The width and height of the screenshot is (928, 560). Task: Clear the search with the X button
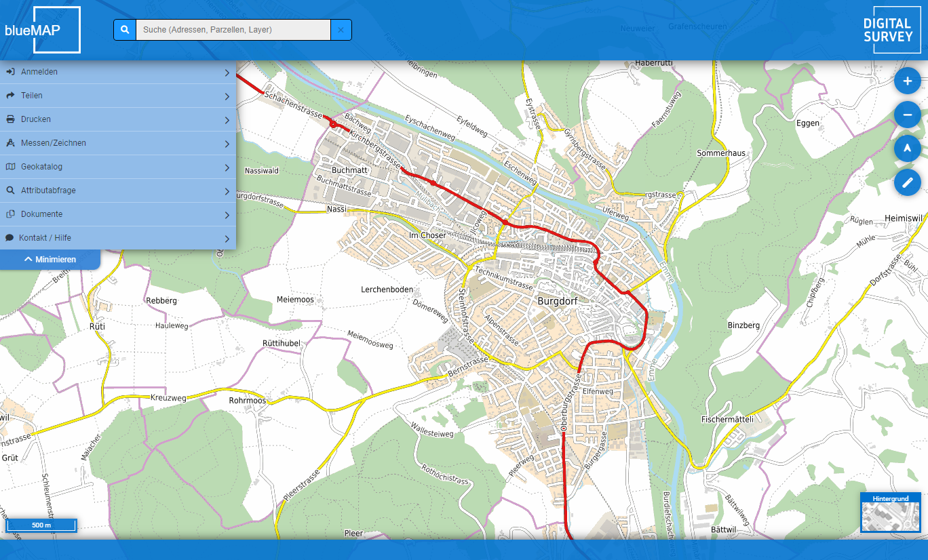pos(341,30)
